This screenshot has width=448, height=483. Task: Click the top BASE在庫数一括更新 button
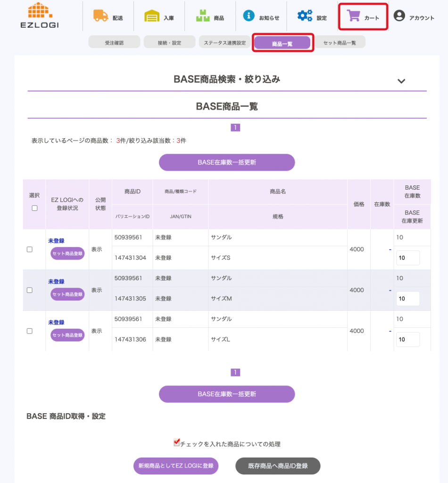(227, 162)
